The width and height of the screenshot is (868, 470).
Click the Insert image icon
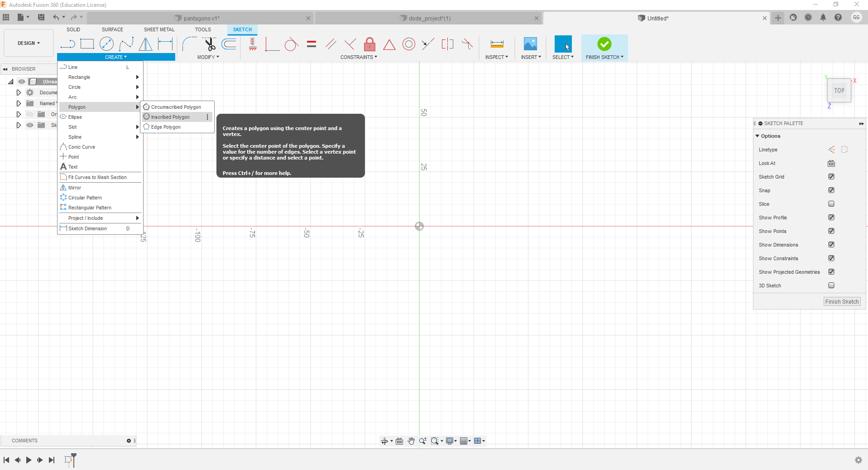(530, 44)
